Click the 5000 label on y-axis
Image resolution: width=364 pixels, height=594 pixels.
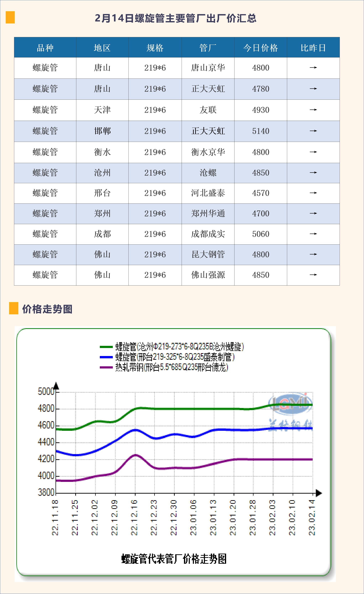tap(46, 391)
